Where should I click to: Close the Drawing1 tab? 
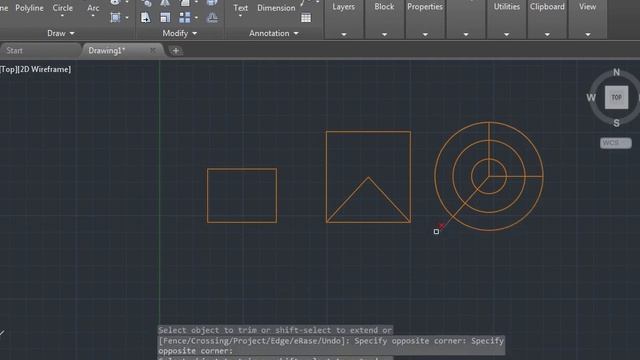coord(153,50)
